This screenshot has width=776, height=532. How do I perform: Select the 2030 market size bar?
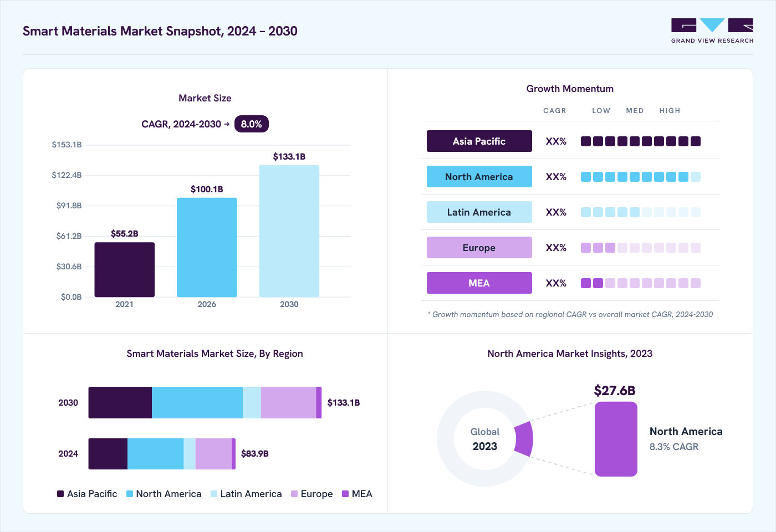point(289,231)
